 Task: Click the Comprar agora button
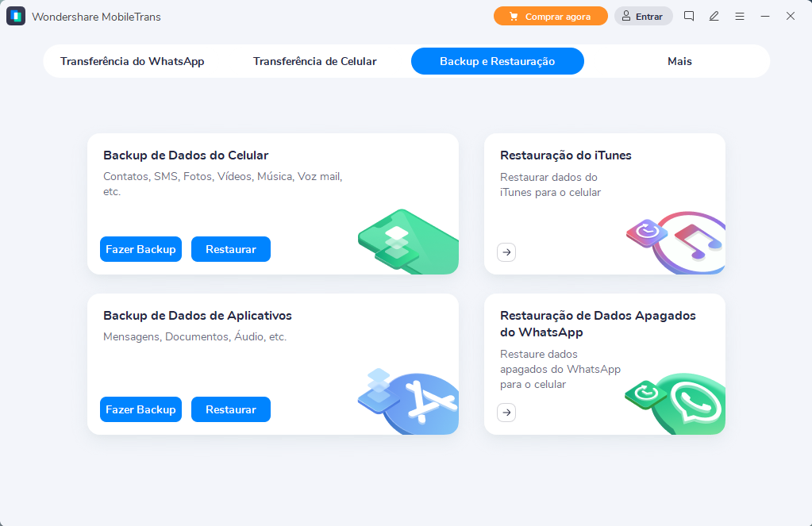coord(551,16)
